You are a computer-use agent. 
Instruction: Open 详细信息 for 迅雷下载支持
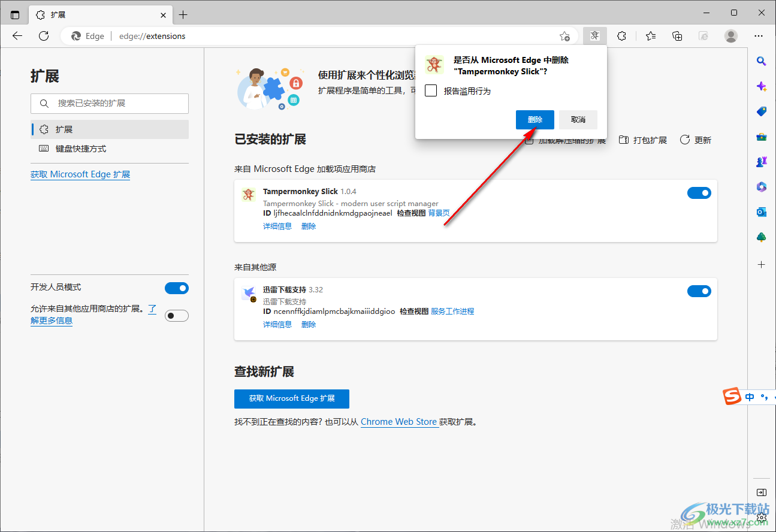coord(277,325)
